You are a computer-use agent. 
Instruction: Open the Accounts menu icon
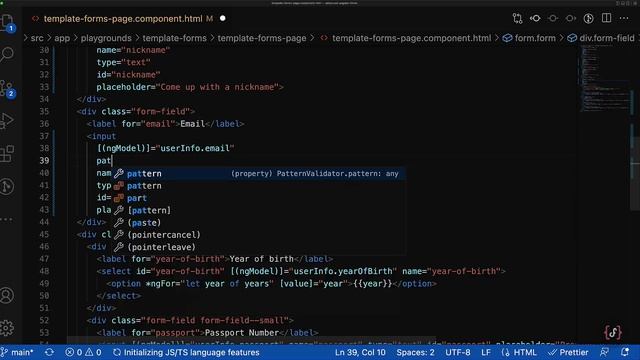click(x=7, y=296)
